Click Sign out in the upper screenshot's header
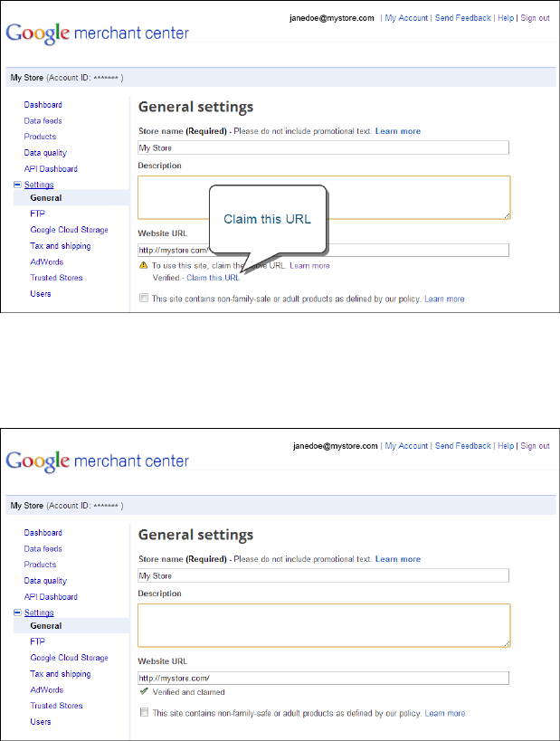The height and width of the screenshot is (741, 560). coord(535,18)
